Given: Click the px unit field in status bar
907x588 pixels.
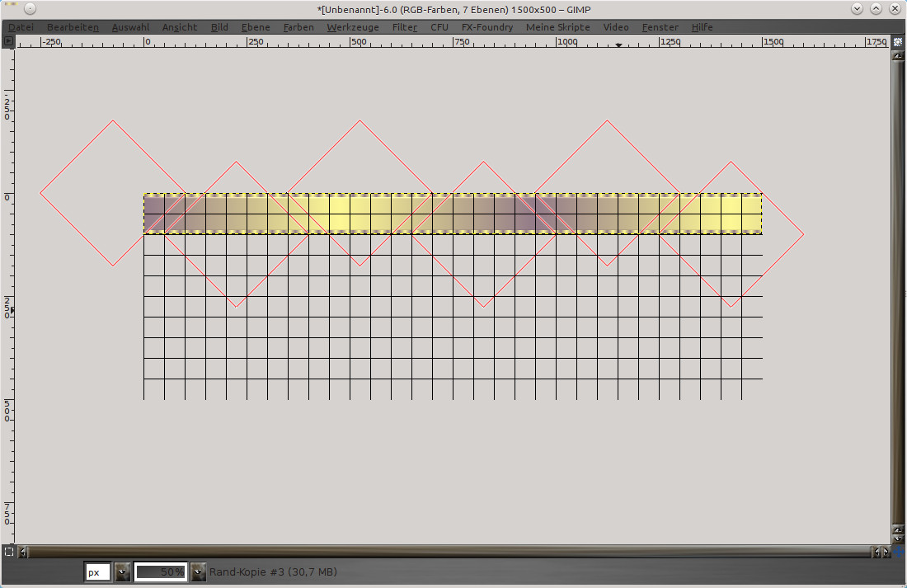Looking at the screenshot, I should 96,572.
